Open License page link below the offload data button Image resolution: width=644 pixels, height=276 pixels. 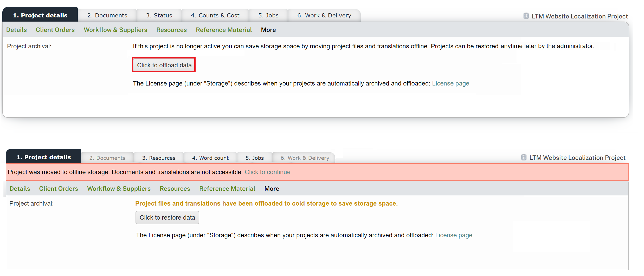(450, 83)
